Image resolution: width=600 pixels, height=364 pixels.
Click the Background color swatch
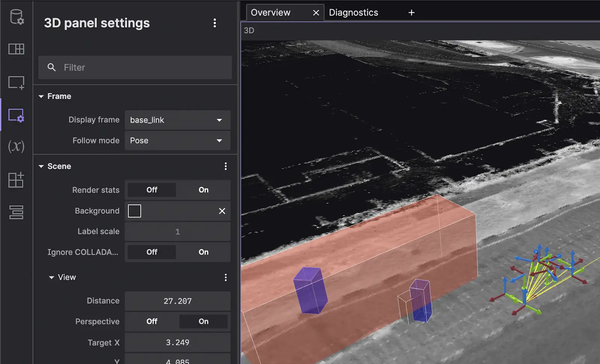[134, 211]
